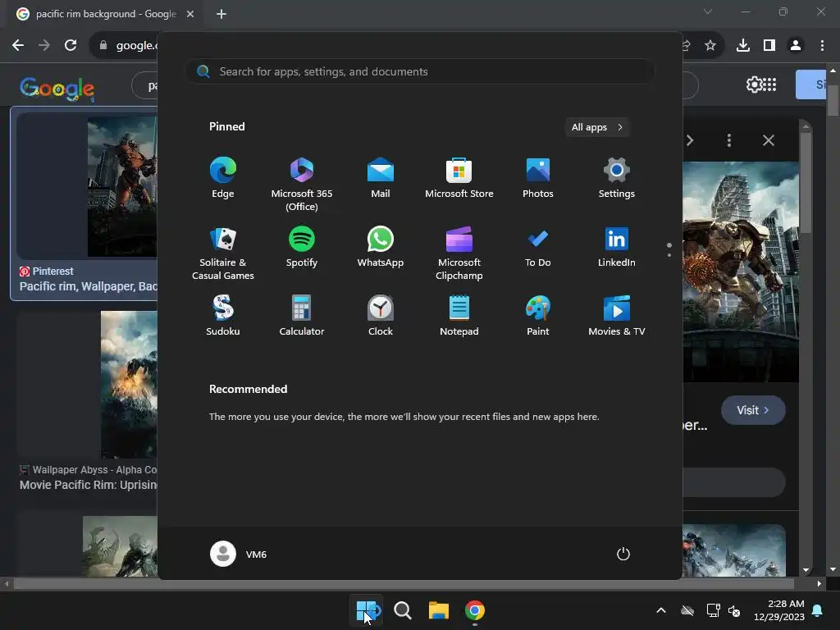Click the Chrome tab search chevron
Image resolution: width=840 pixels, height=630 pixels.
point(708,11)
